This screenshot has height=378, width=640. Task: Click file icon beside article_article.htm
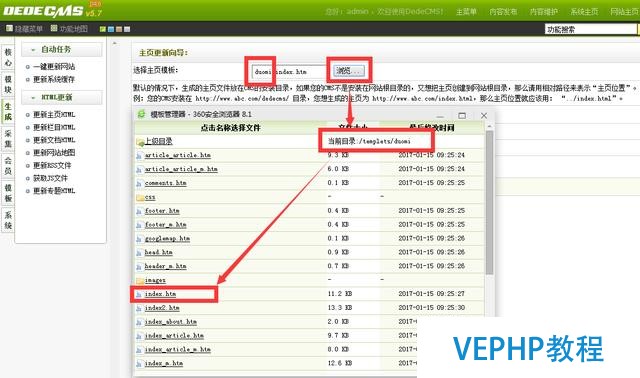pyautogui.click(x=140, y=156)
